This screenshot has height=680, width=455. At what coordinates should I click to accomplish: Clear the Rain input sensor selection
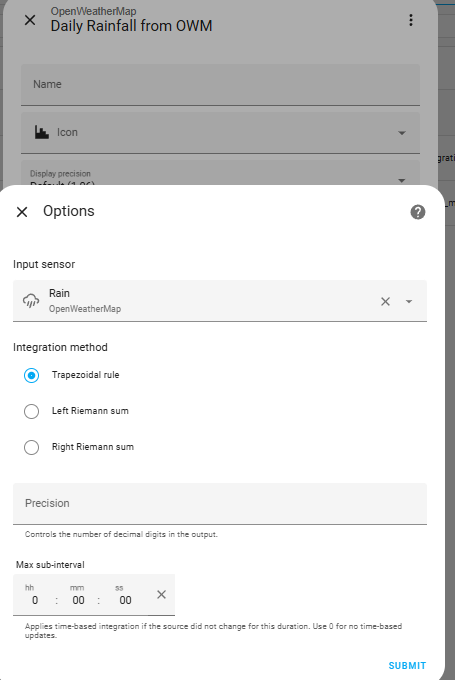[385, 301]
